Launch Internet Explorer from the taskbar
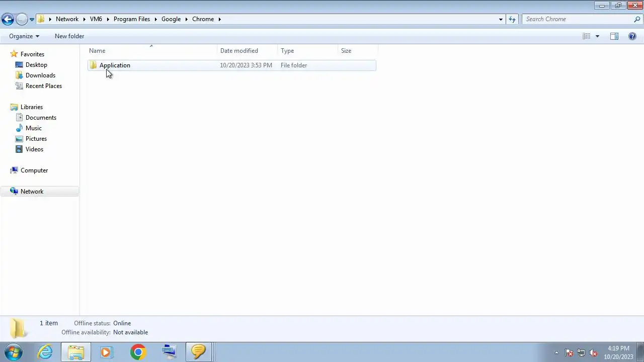The height and width of the screenshot is (362, 644). 45,352
